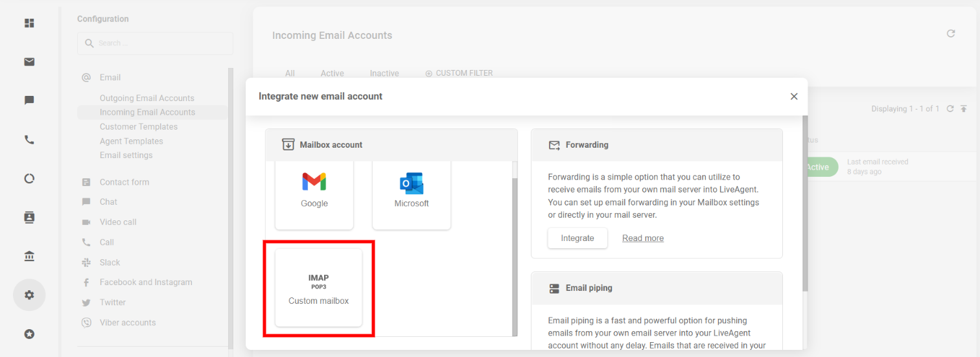
Task: Open the Reports circle icon in sidebar
Action: 29,178
